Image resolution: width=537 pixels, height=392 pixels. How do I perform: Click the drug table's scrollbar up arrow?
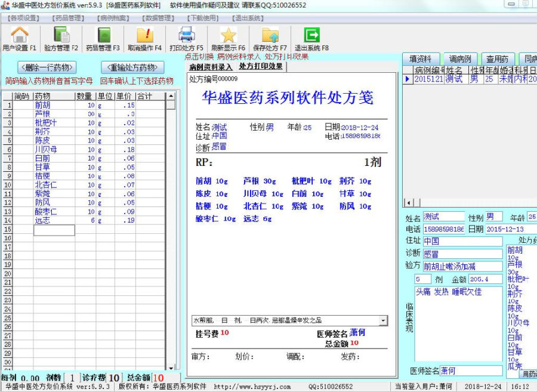(171, 96)
